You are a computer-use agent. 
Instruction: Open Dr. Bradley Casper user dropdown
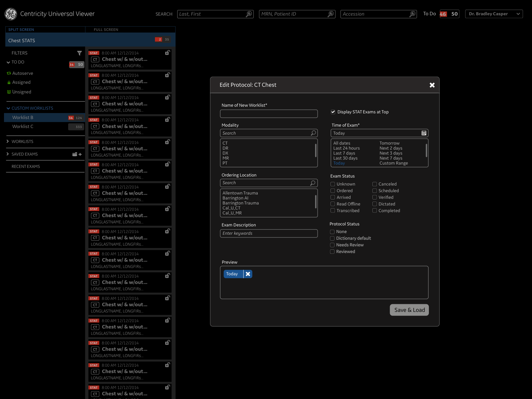point(494,14)
